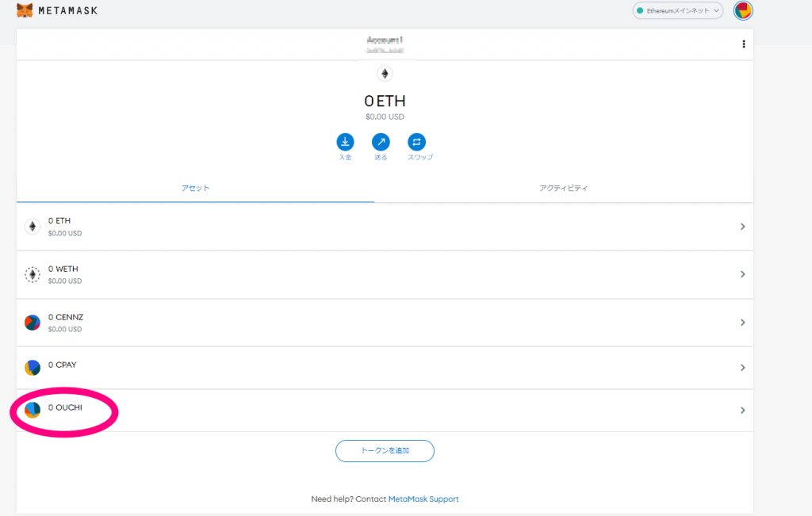Screen dimensions: 812x516
Task: Click the WETH token icon
Action: (33, 275)
